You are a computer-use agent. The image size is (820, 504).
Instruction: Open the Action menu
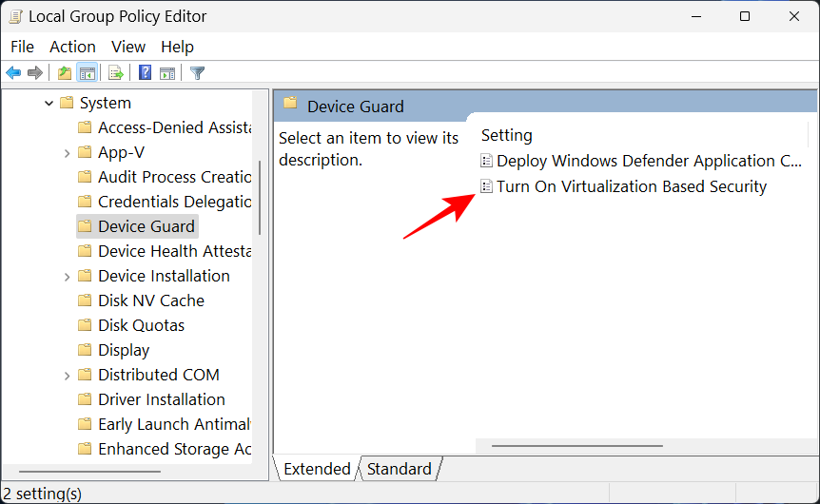[x=72, y=47]
